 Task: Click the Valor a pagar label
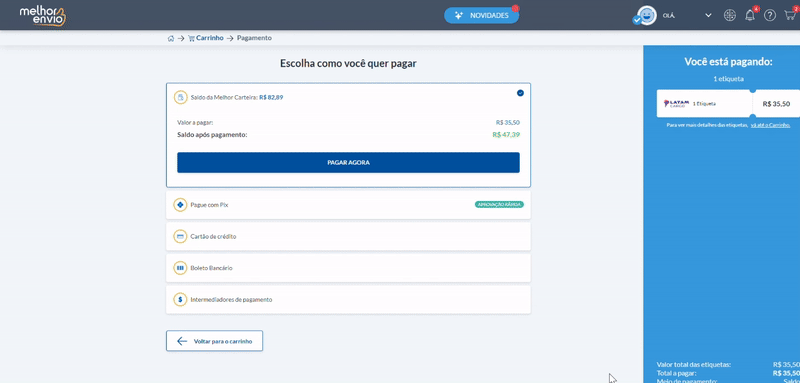(x=195, y=123)
